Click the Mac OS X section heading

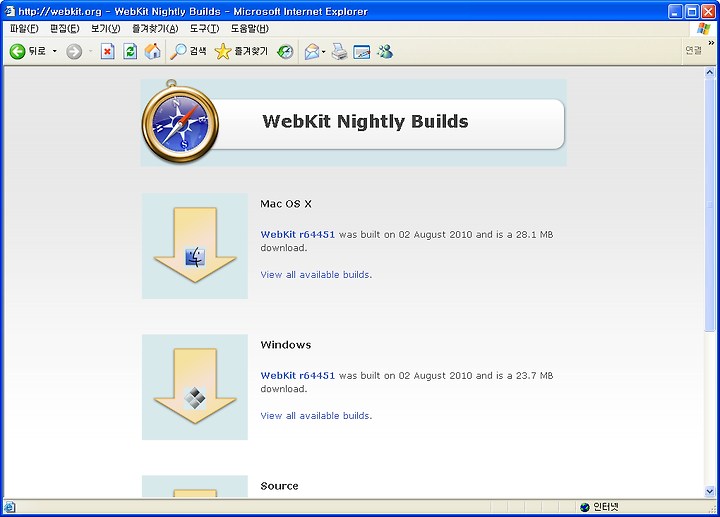tap(286, 204)
